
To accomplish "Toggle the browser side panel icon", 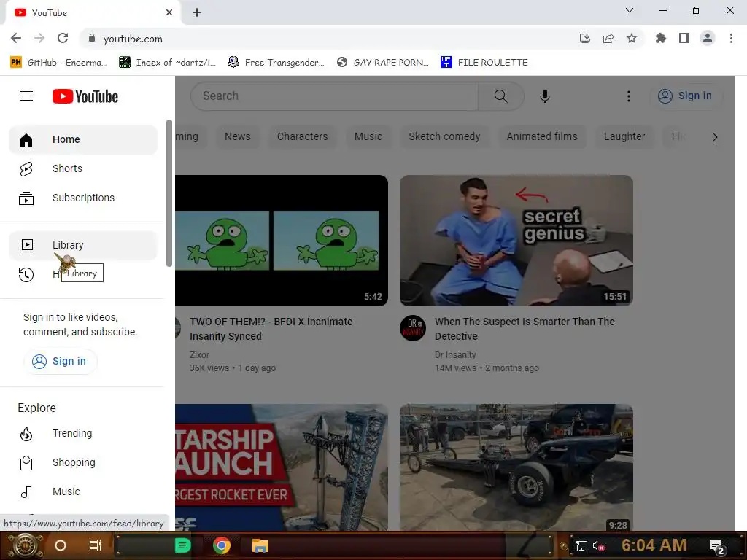I will coord(684,38).
